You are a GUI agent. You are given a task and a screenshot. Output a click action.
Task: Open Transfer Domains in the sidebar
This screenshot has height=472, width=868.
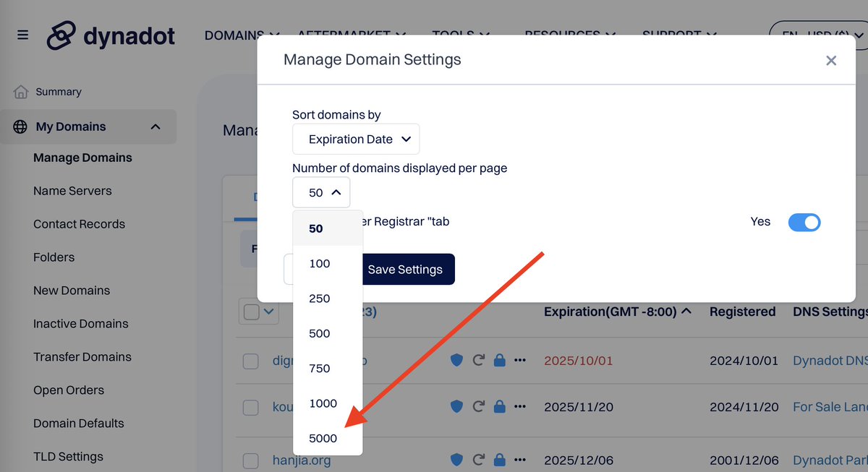click(82, 357)
